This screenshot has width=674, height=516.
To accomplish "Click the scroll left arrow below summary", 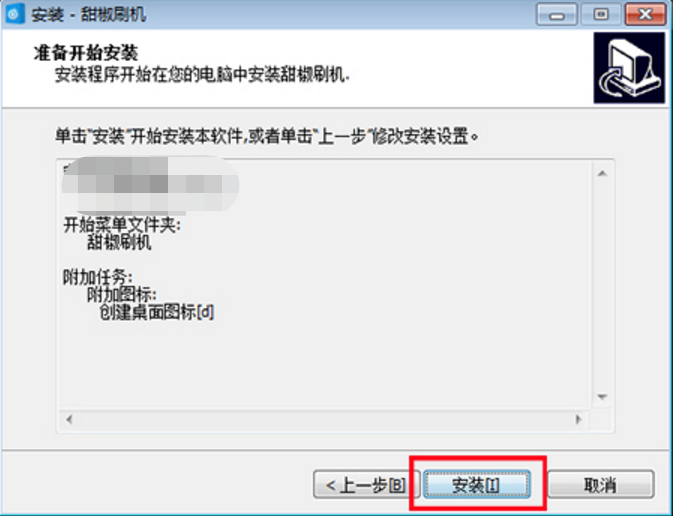I will [69, 419].
